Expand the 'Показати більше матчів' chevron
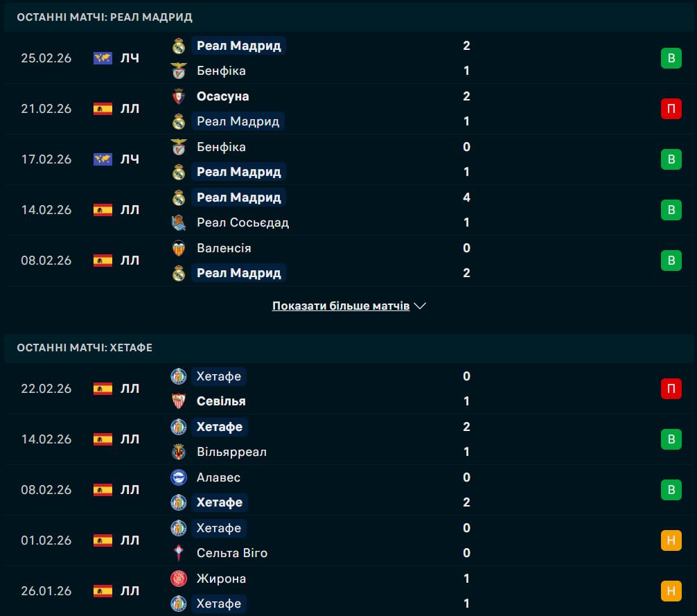The width and height of the screenshot is (697, 616). (419, 306)
